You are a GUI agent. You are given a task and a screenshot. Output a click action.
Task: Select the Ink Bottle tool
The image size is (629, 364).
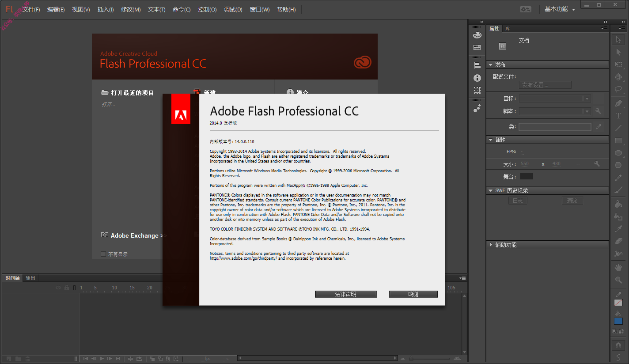point(618,216)
